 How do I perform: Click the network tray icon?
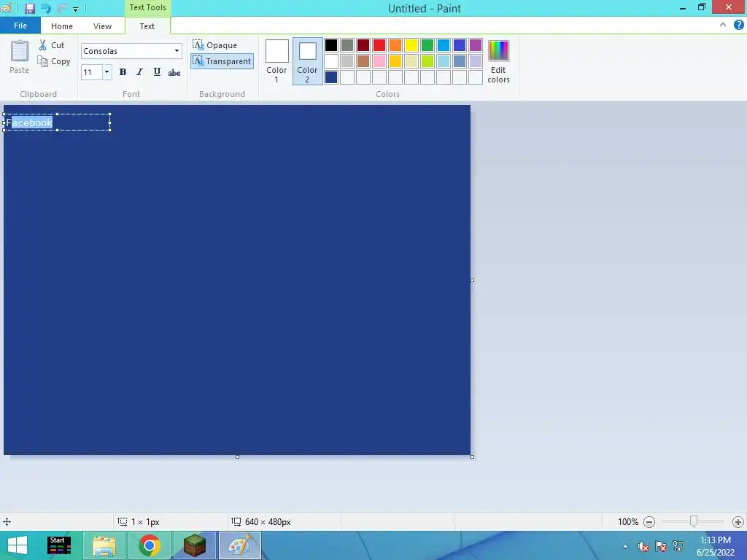[x=678, y=546]
